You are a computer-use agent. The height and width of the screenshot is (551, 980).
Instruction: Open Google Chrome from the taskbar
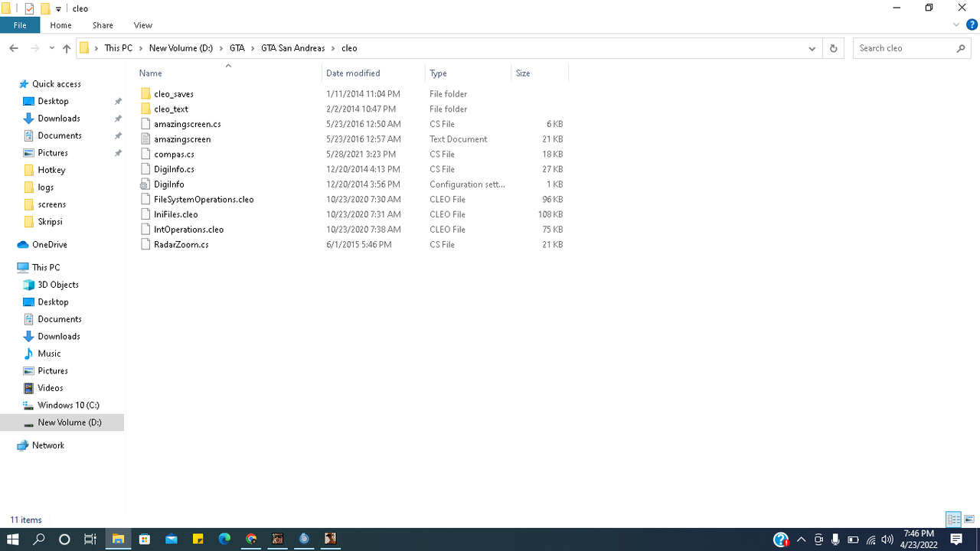pyautogui.click(x=251, y=540)
